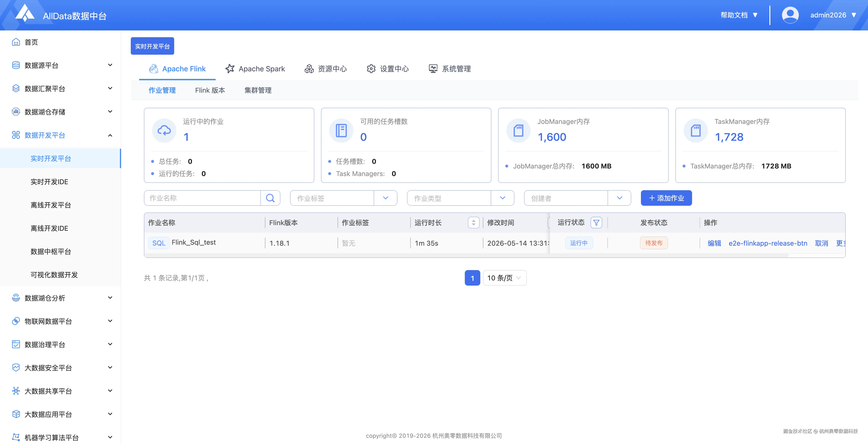868x444 pixels.
Task: Click the search magnifier icon for 作业名称
Action: (x=270, y=198)
